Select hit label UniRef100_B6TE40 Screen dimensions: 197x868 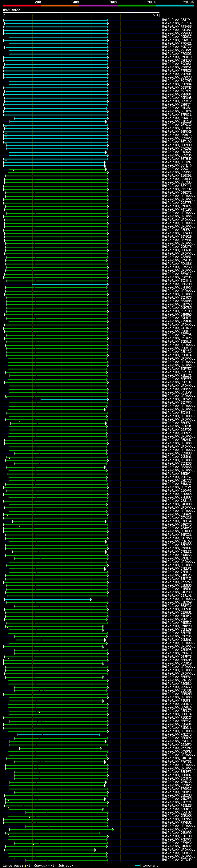point(177,165)
